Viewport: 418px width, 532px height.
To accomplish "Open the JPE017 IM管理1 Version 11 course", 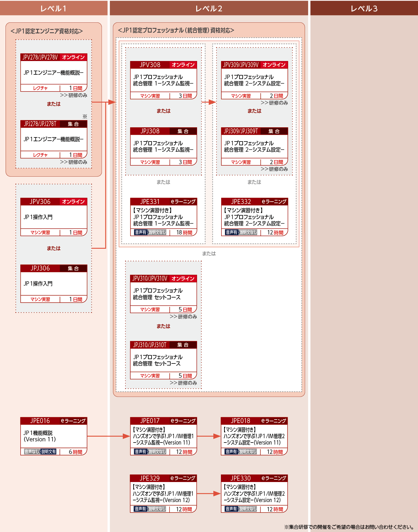I will [x=163, y=436].
